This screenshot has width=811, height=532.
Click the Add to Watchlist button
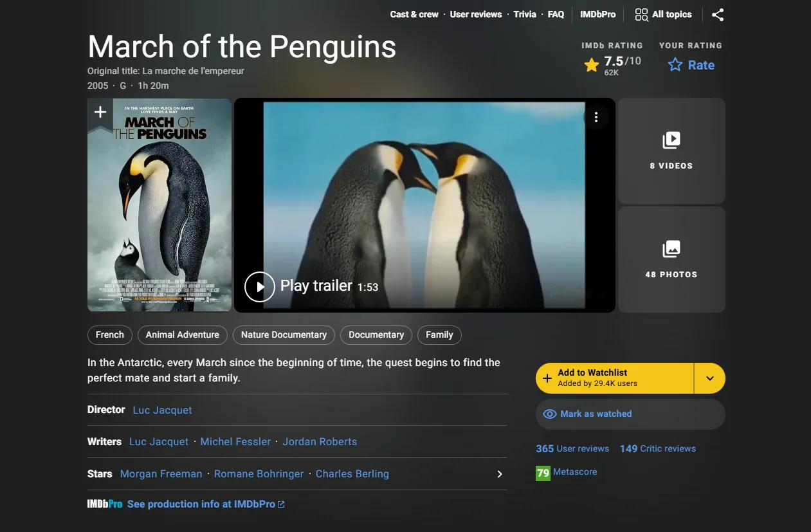[614, 378]
